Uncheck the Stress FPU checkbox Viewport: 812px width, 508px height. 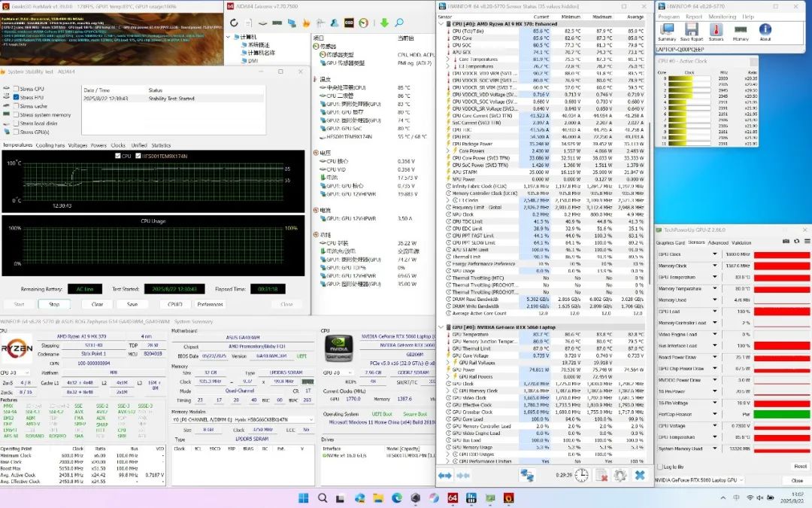coord(16,97)
